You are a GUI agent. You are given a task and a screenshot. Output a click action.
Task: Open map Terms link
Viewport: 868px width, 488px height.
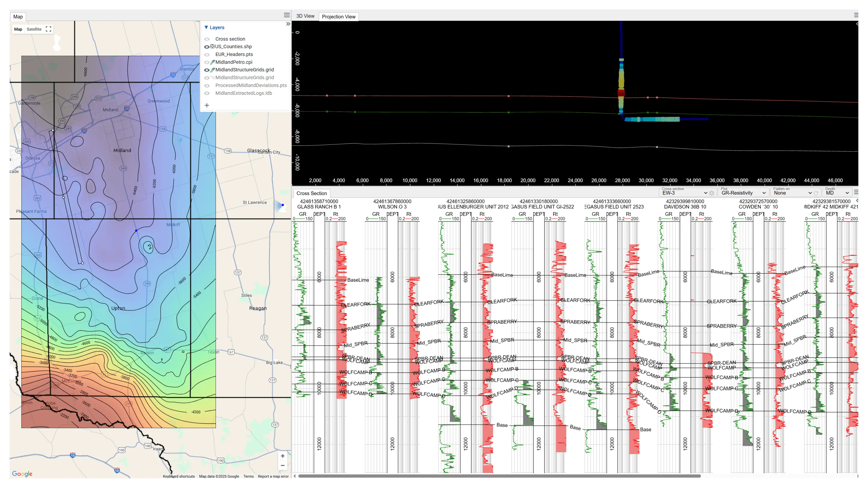(248, 476)
